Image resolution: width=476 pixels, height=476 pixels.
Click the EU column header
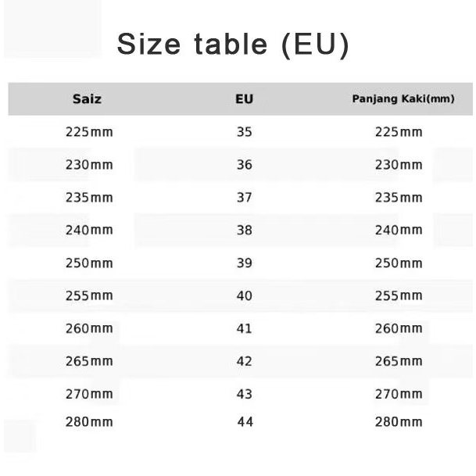[x=244, y=99]
